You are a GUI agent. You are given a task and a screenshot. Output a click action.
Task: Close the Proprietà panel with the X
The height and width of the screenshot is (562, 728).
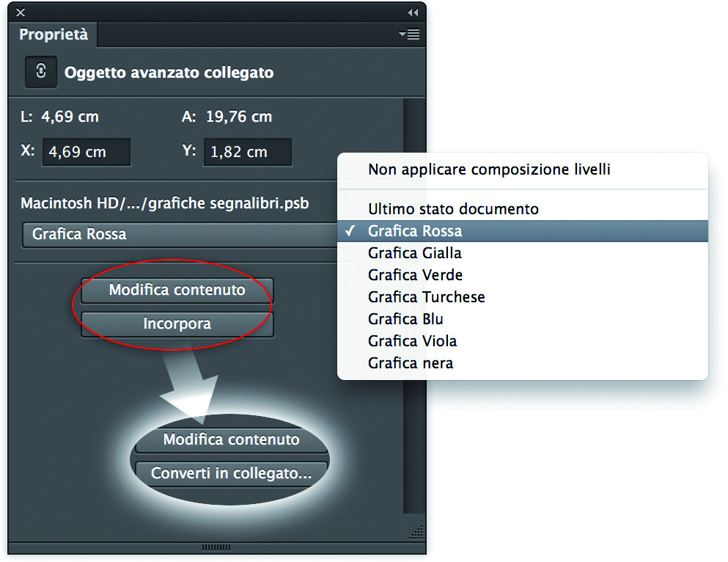(x=21, y=12)
